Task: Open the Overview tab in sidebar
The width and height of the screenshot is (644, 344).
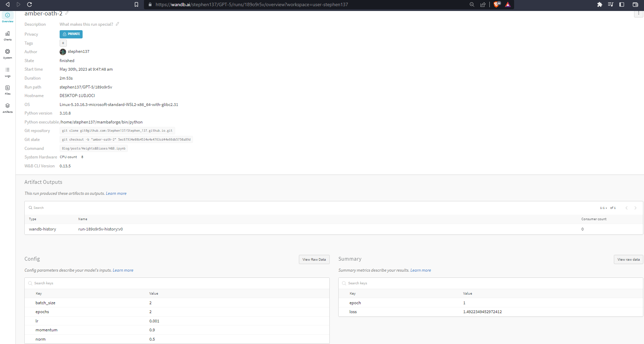Action: tap(8, 17)
